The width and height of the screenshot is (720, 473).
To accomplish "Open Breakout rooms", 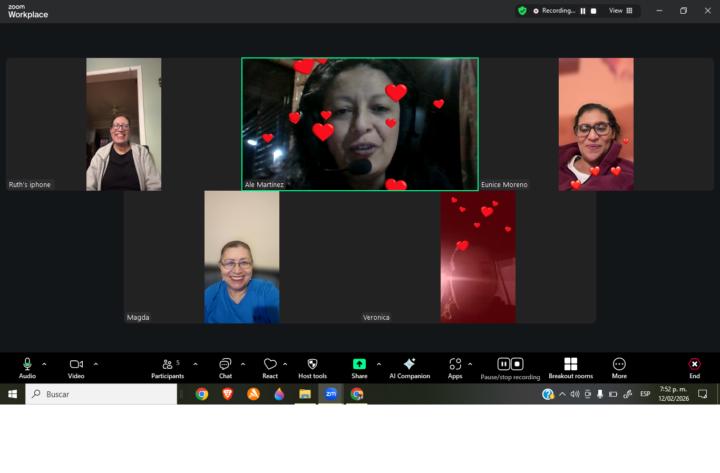I will coord(571,368).
